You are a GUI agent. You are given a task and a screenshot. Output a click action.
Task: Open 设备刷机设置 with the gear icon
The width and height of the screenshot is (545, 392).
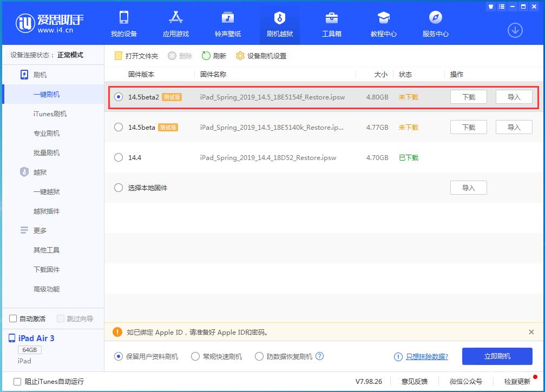[x=261, y=55]
